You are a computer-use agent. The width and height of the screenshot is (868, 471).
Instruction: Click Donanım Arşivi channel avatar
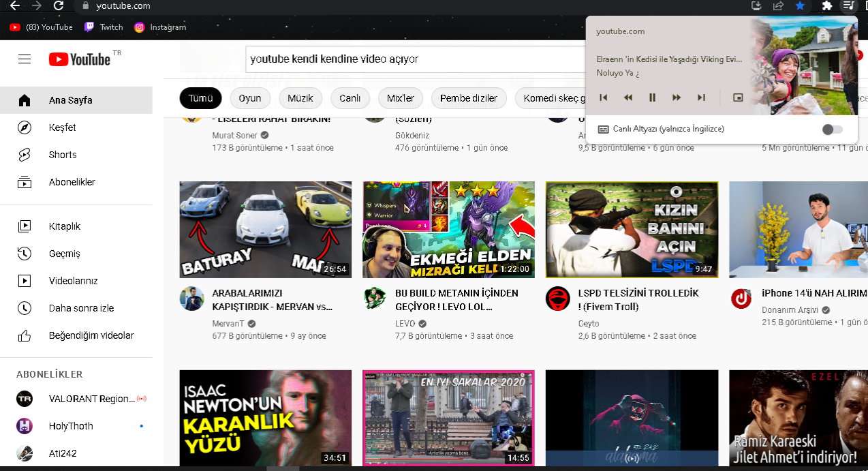click(x=741, y=299)
